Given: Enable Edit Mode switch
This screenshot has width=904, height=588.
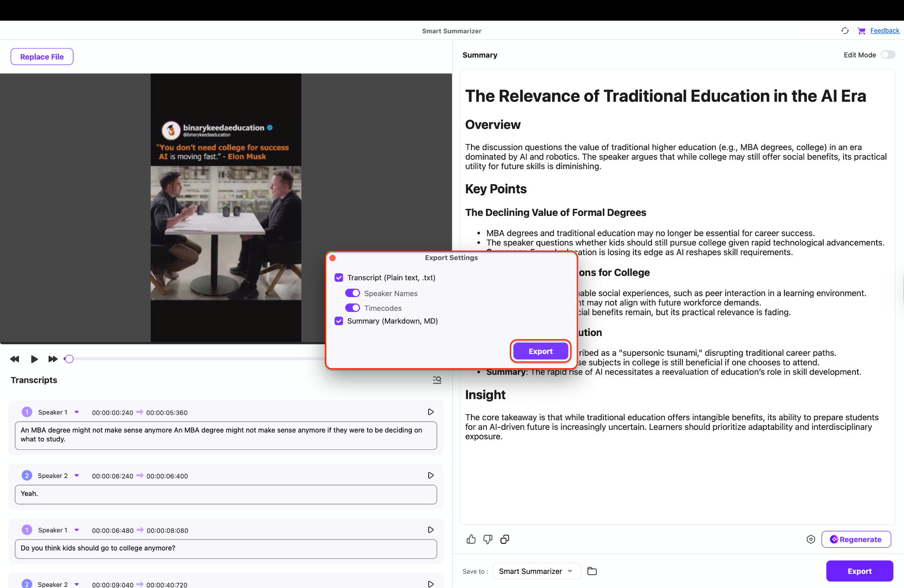Looking at the screenshot, I should 888,55.
